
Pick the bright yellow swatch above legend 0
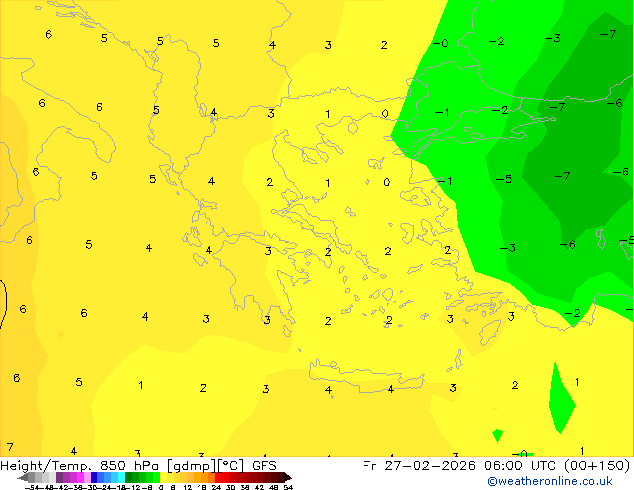click(x=163, y=477)
